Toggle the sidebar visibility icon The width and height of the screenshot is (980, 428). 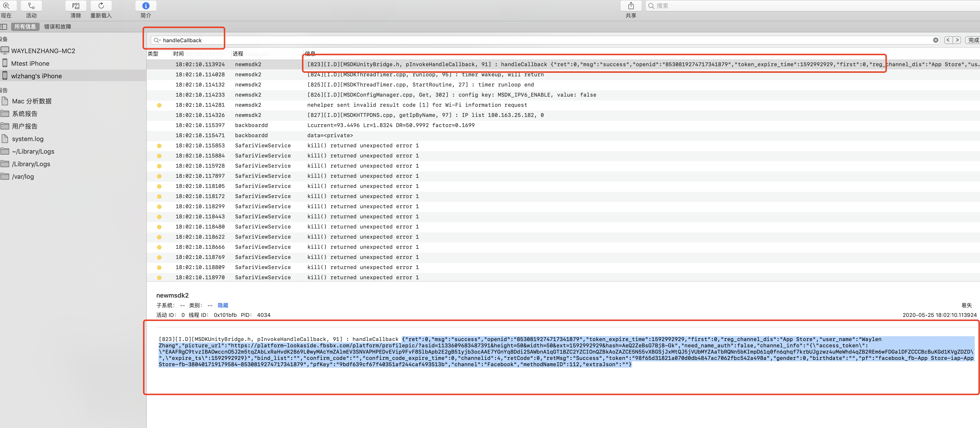[4, 27]
